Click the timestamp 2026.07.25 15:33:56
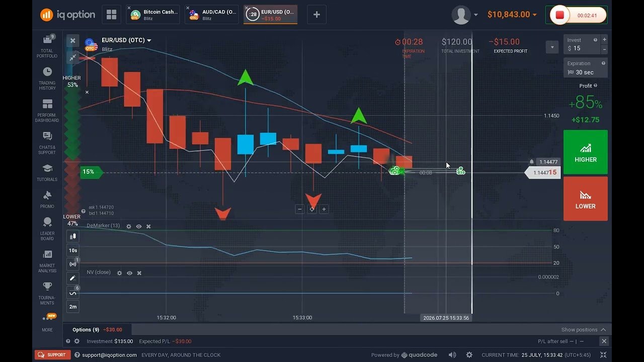Viewport: 644px width, 362px height. click(446, 318)
